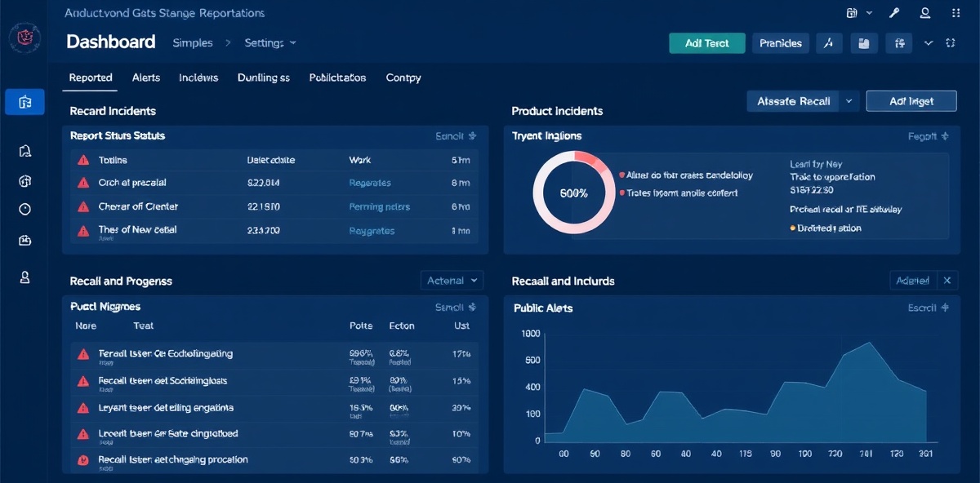The width and height of the screenshot is (980, 483).
Task: Go to 'Simples' in the breadcrumb
Action: [193, 43]
